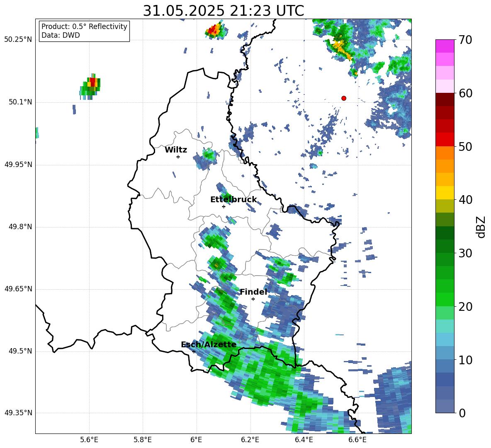Click the red radar site dot

pos(344,98)
